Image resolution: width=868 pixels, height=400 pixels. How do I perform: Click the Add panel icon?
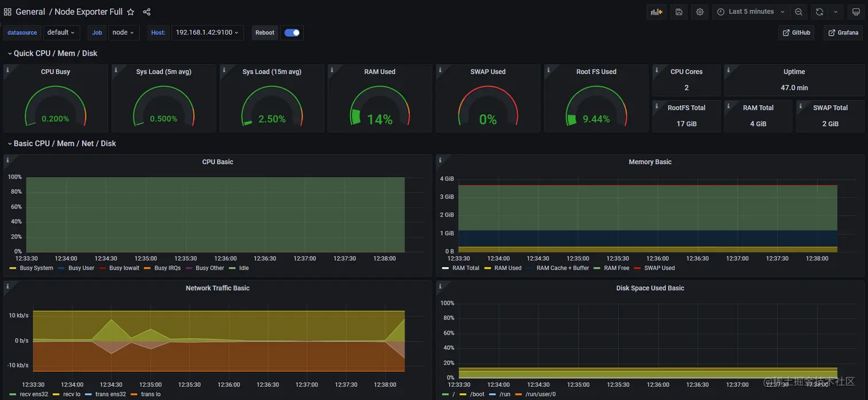(x=656, y=11)
